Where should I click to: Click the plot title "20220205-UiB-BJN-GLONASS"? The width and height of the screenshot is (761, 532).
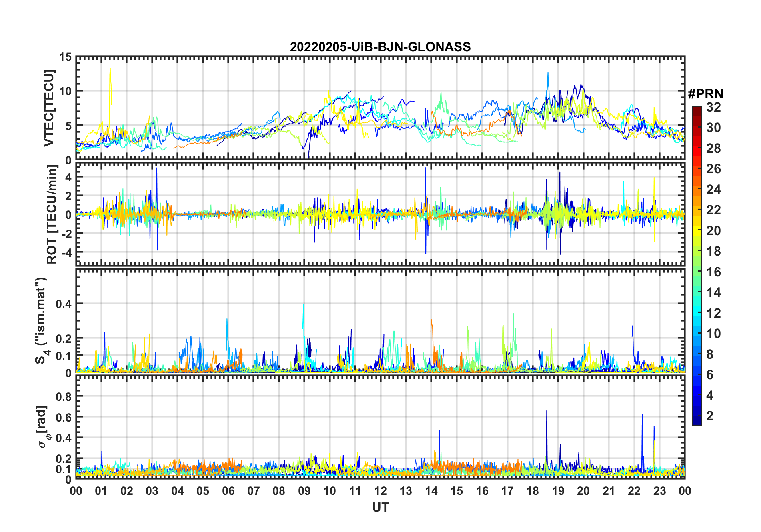pos(380,47)
